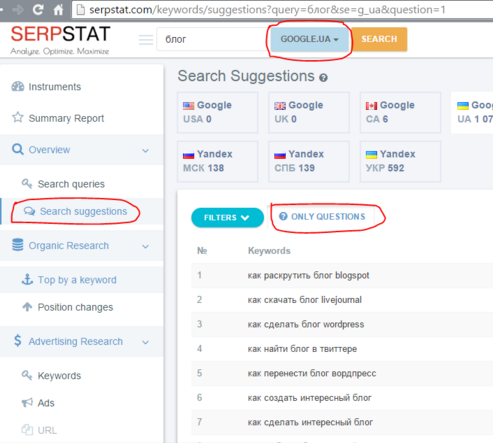
Task: Select the Search queries key icon
Action: (x=27, y=183)
